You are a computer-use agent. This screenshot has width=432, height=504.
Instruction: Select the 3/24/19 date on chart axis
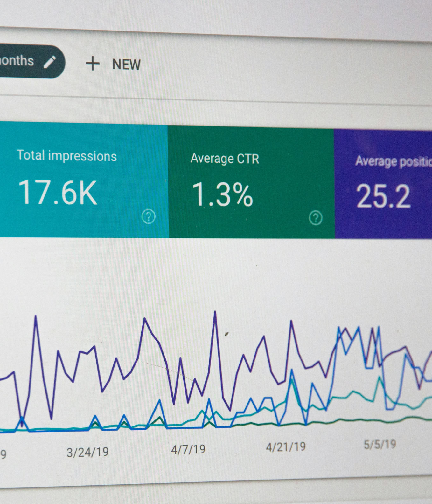point(87,452)
